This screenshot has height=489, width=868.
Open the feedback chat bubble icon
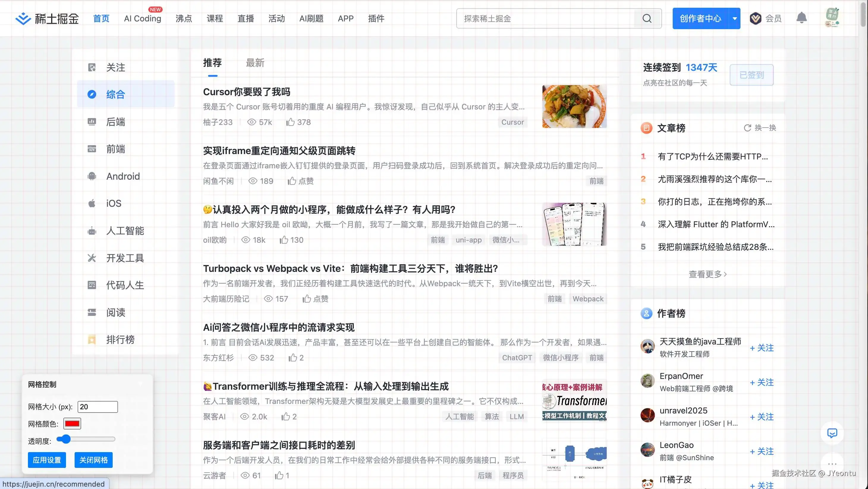pos(832,433)
